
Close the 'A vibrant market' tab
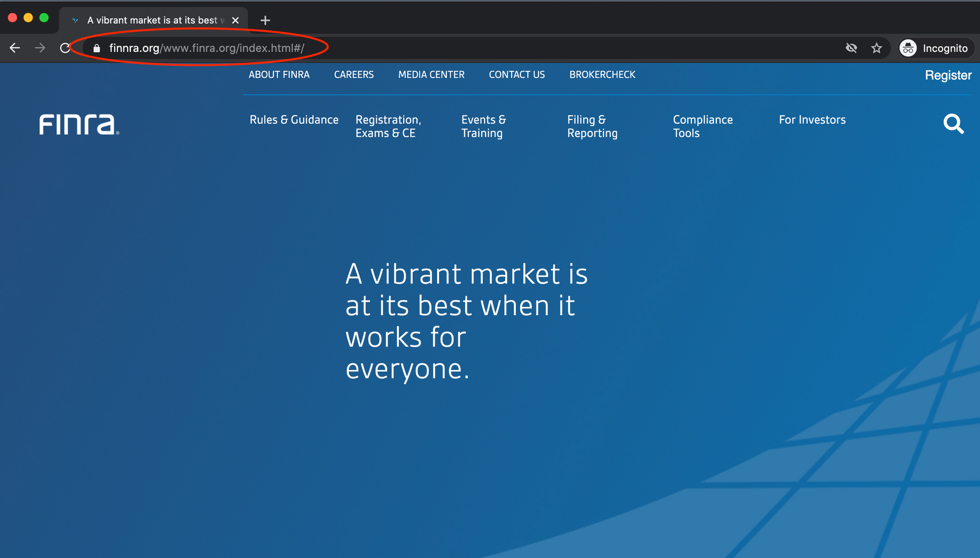pos(235,20)
